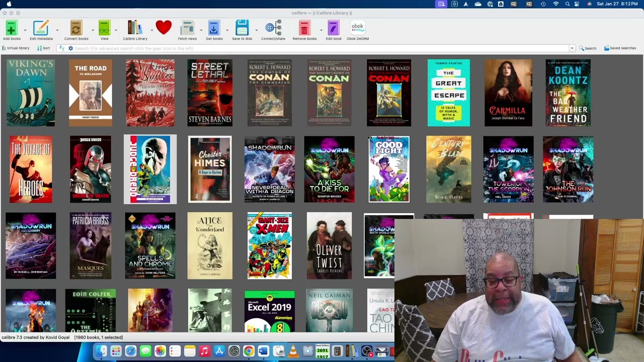Click the Apple menu
644x362 pixels.
coord(9,4)
